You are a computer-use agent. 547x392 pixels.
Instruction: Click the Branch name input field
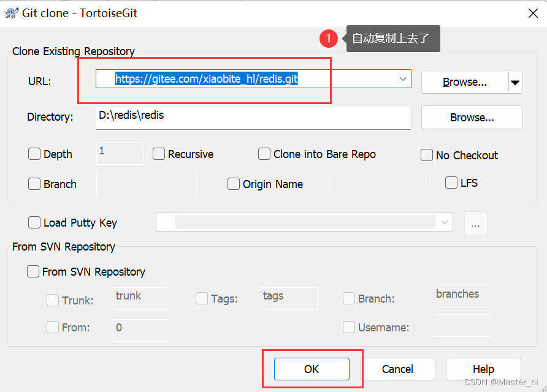coord(147,184)
